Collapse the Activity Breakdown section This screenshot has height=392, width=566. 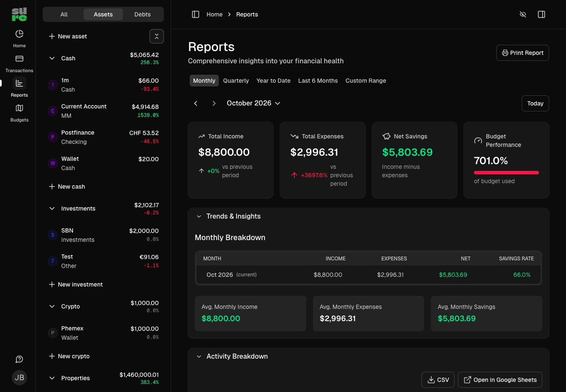[199, 357]
